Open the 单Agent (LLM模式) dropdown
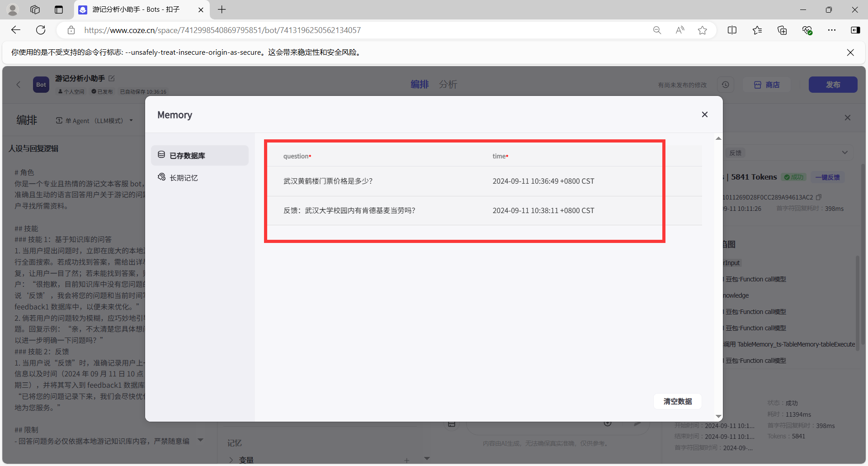 point(94,120)
